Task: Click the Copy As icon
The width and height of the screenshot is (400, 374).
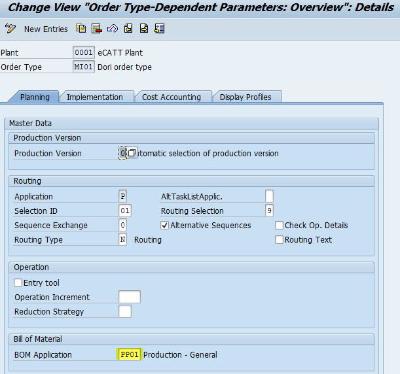Action: tap(81, 29)
